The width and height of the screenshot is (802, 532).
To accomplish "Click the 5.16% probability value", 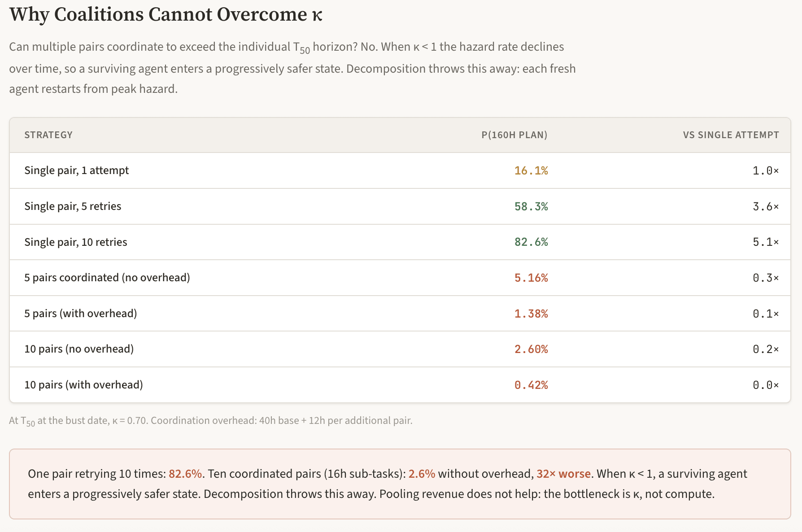I will pos(531,278).
